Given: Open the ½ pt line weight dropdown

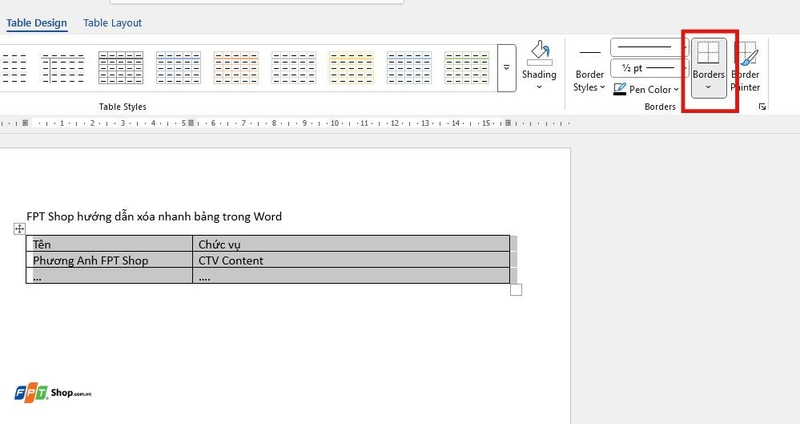Looking at the screenshot, I should (x=649, y=68).
